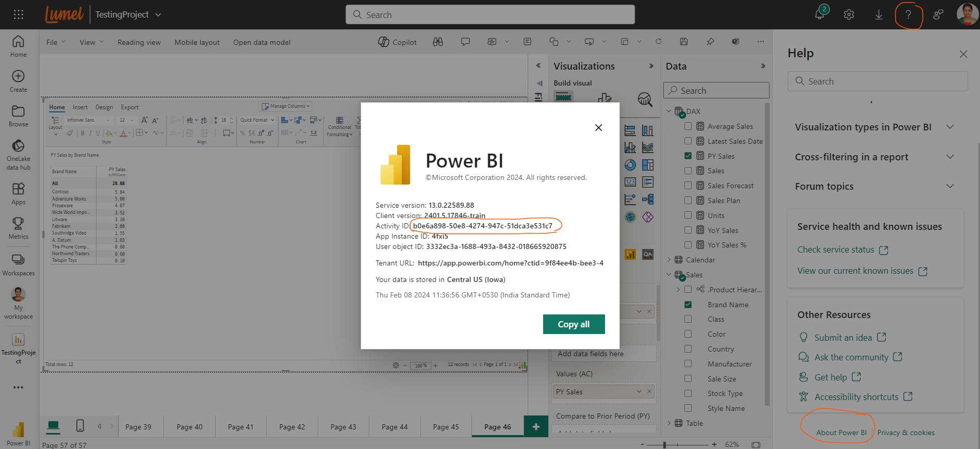
Task: Click the download arrow icon in header
Action: point(878,14)
